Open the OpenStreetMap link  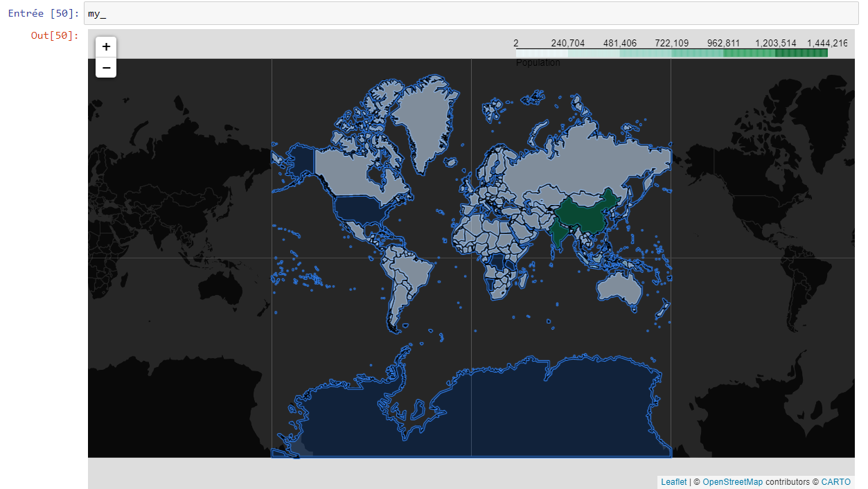[x=732, y=482]
